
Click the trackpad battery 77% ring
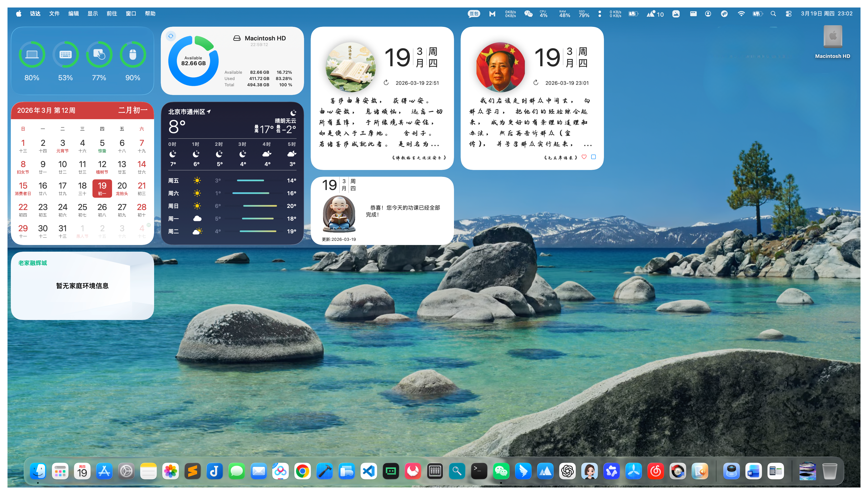pos(99,54)
